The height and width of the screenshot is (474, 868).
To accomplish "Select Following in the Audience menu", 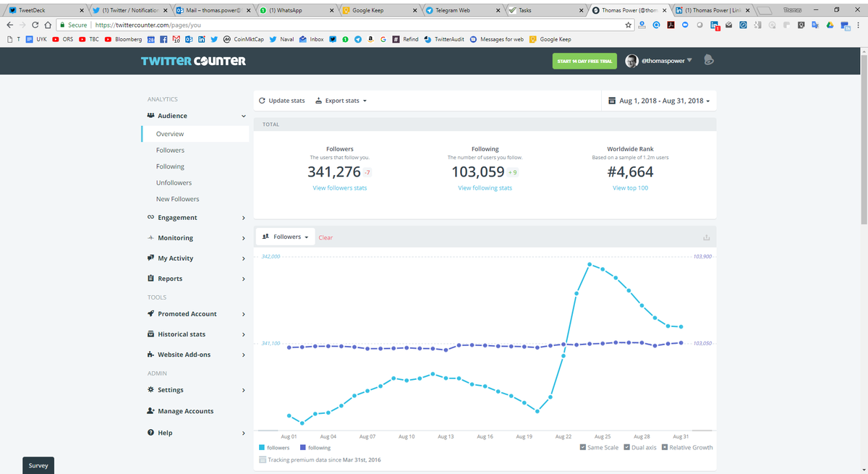I will [x=170, y=166].
